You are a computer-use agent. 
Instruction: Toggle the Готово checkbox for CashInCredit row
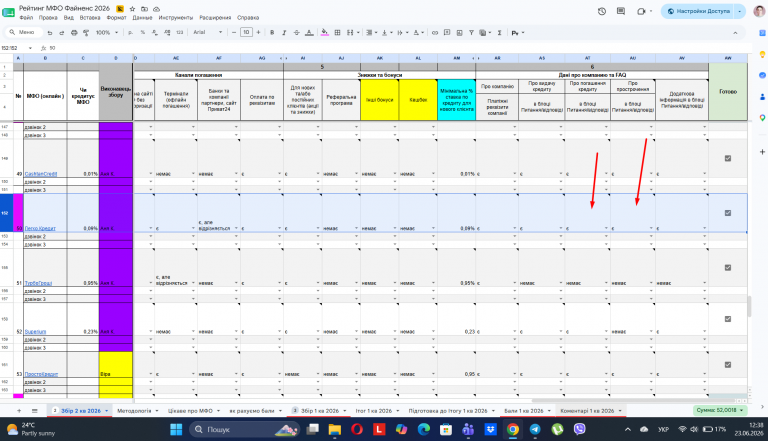pos(728,158)
